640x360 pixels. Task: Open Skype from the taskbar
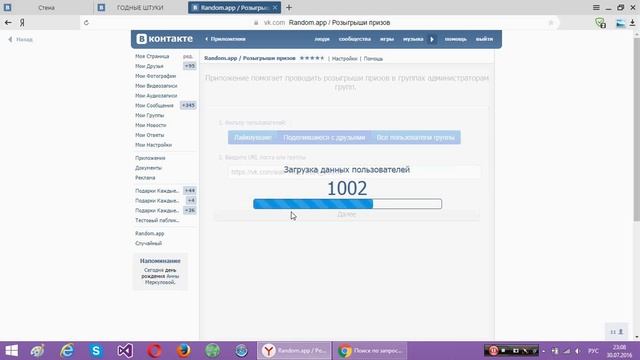pos(96,351)
